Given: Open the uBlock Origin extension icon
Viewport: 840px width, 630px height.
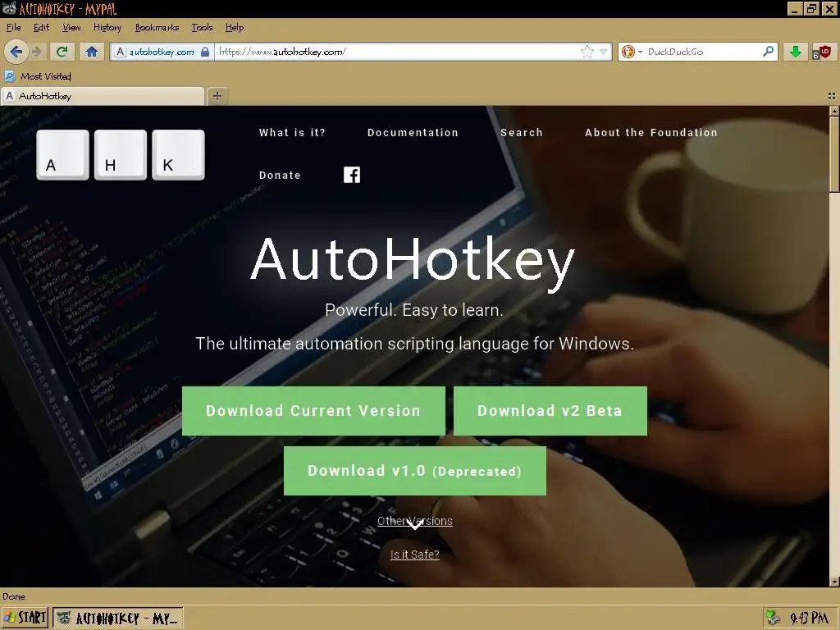Looking at the screenshot, I should (822, 52).
